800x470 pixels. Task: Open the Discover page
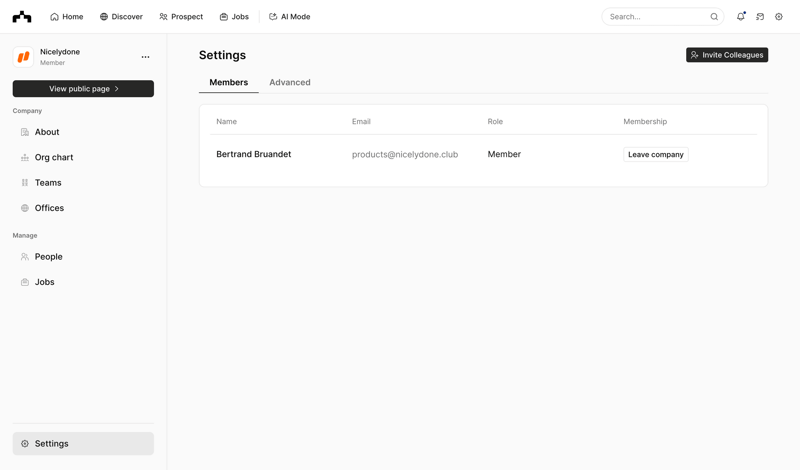[121, 17]
